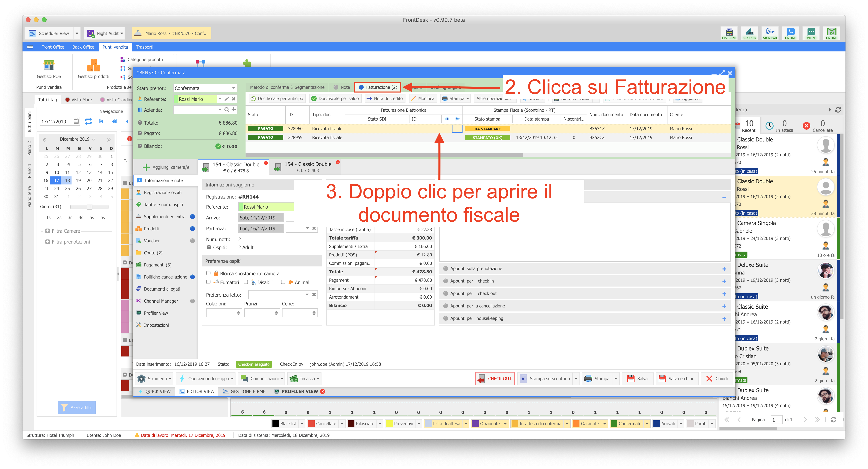Toggle the Voucher indicator dot
This screenshot has width=868, height=469.
(192, 241)
